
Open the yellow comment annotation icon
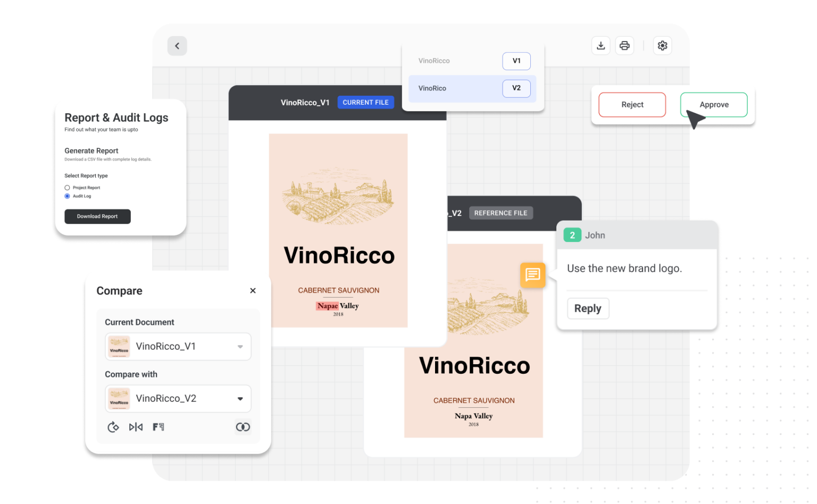[532, 275]
